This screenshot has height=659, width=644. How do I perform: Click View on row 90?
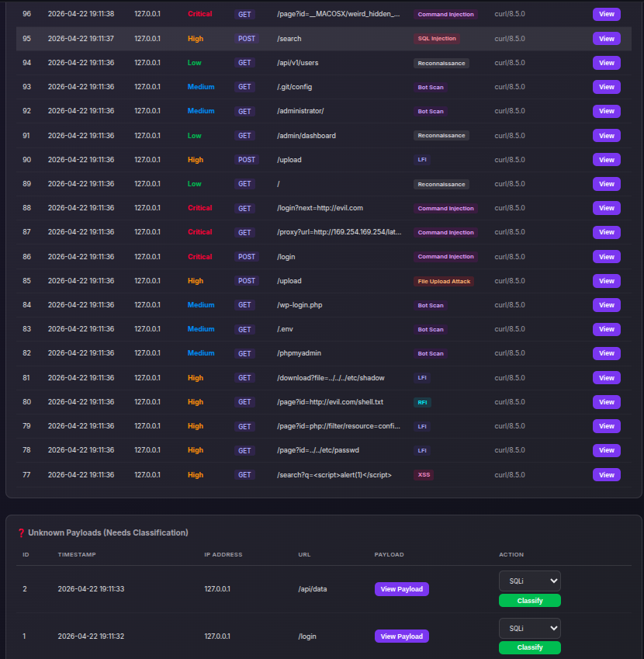[606, 160]
